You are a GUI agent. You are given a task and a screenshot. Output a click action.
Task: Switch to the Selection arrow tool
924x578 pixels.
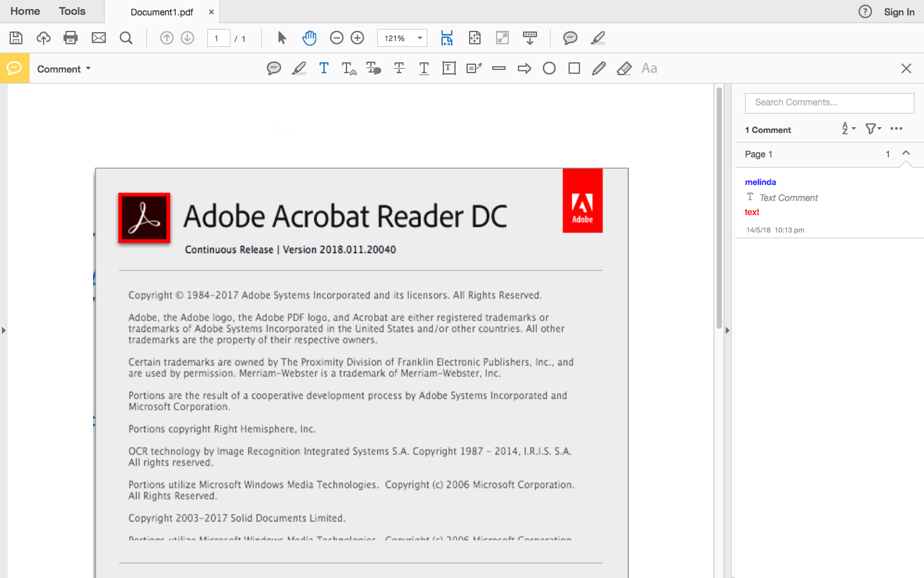[x=282, y=38]
